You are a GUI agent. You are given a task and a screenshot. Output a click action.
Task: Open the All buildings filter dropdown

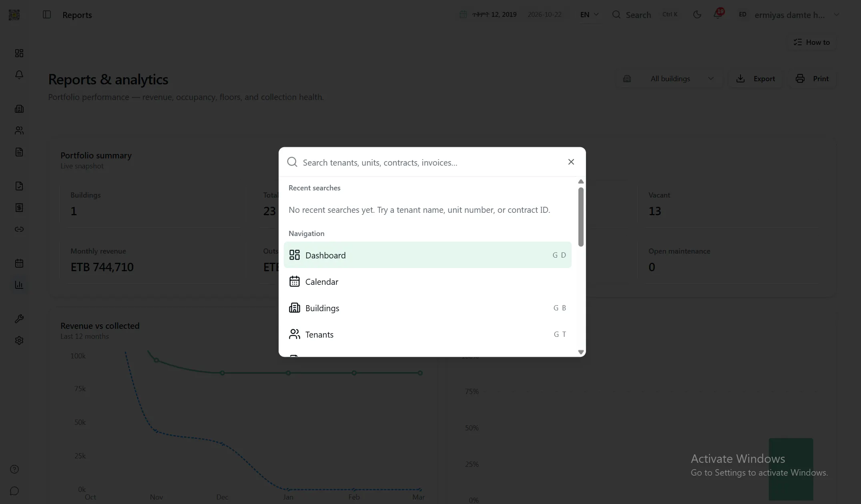coord(668,78)
